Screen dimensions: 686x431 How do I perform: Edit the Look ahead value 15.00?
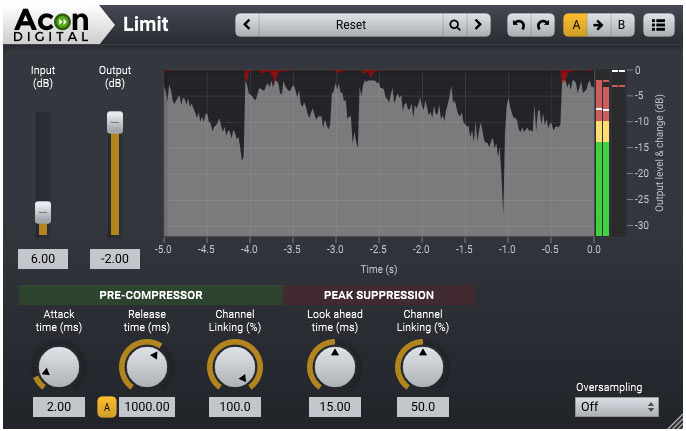335,407
